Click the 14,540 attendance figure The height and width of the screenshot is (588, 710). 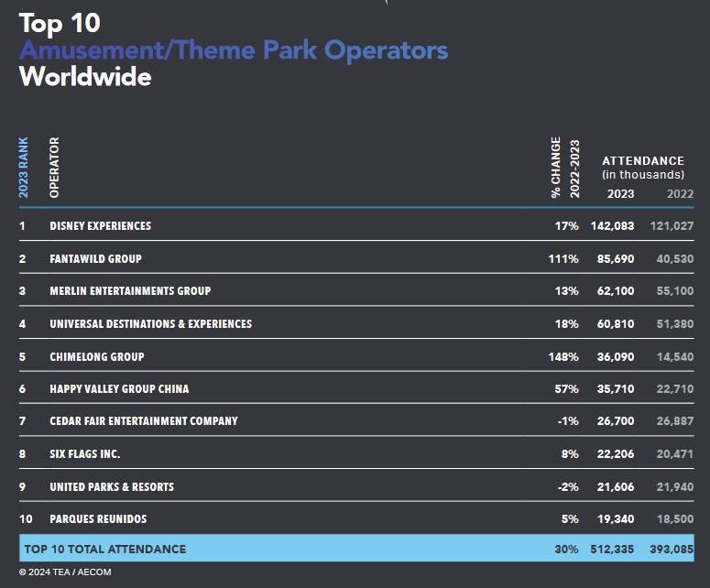point(674,357)
